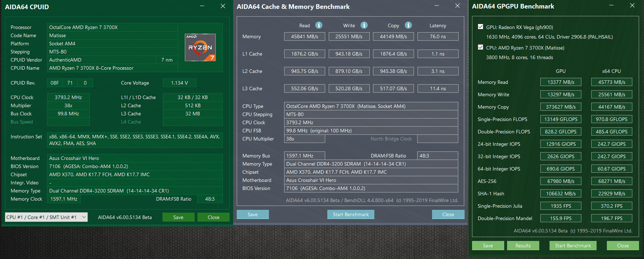
Task: Close the Cache & Memory Benchmark window
Action: coord(458,6)
